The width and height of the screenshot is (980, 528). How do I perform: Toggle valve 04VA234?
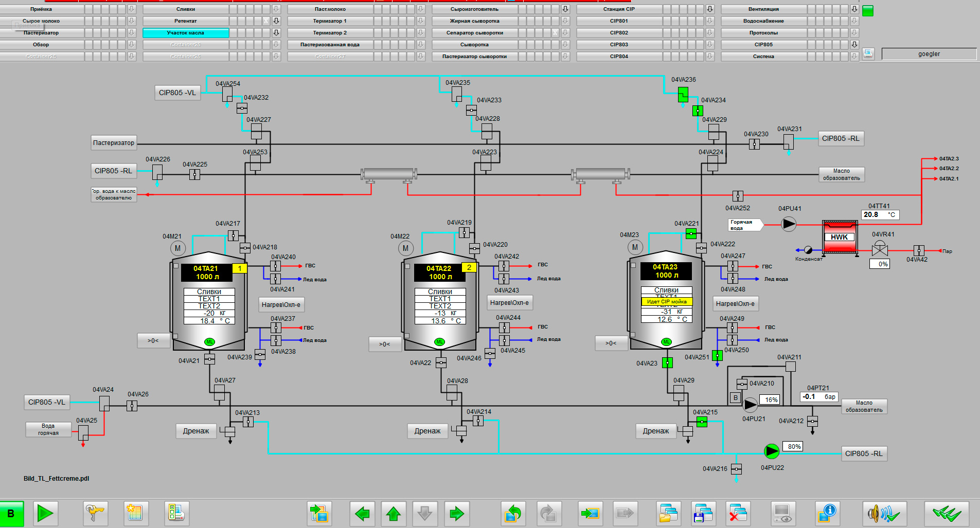click(698, 111)
